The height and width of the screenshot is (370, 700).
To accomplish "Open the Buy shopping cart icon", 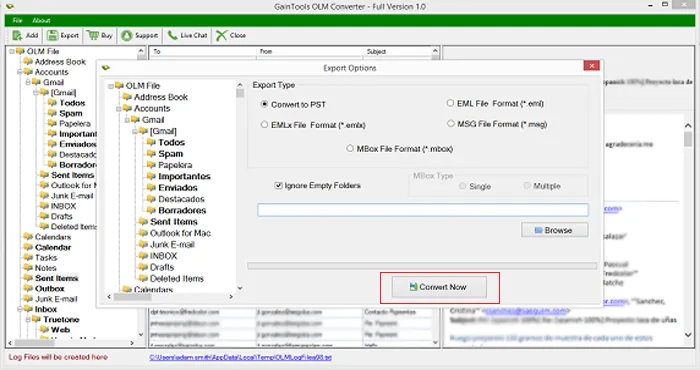I will coord(93,35).
